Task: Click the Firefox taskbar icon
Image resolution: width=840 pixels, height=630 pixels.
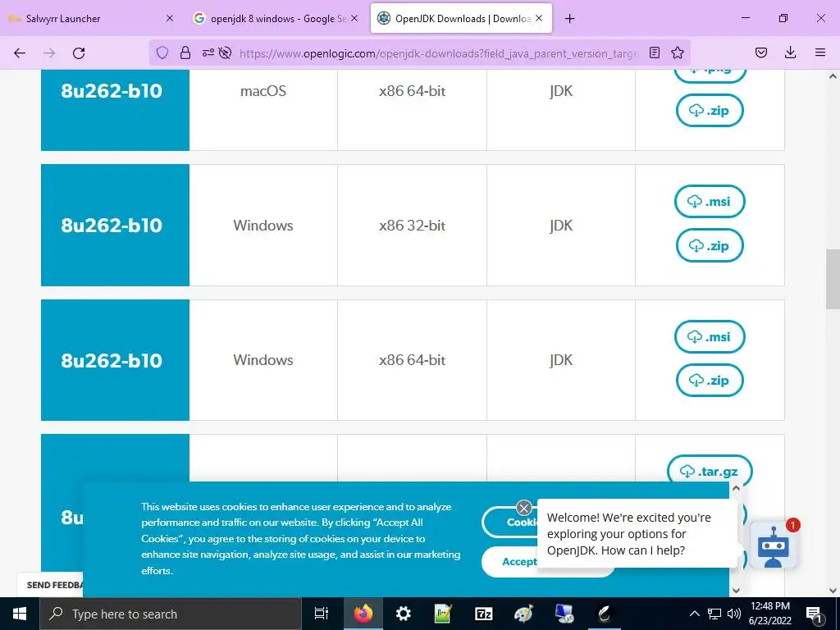Action: point(363,614)
